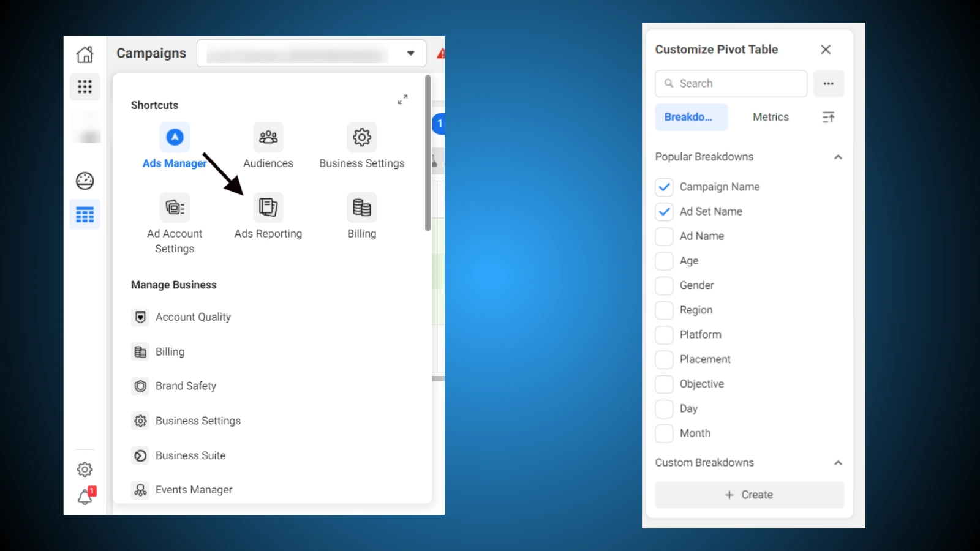
Task: Check the Ad Name breakdown
Action: pos(664,236)
